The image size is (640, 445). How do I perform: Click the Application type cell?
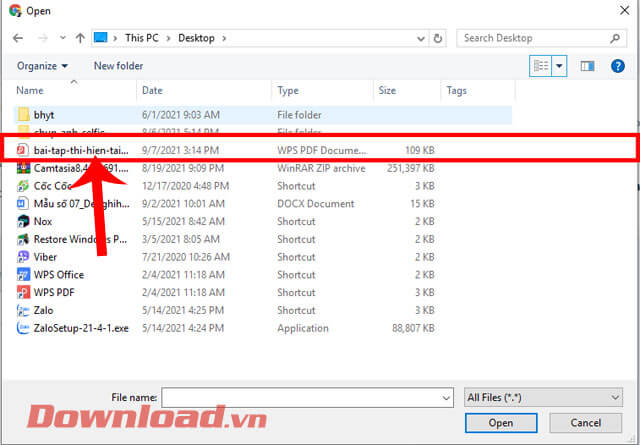[x=303, y=328]
